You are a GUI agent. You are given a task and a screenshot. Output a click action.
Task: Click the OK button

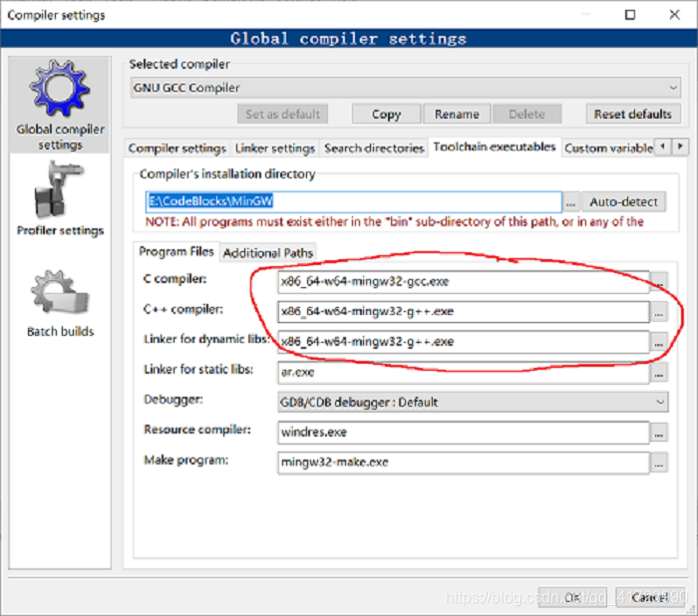coord(573,597)
